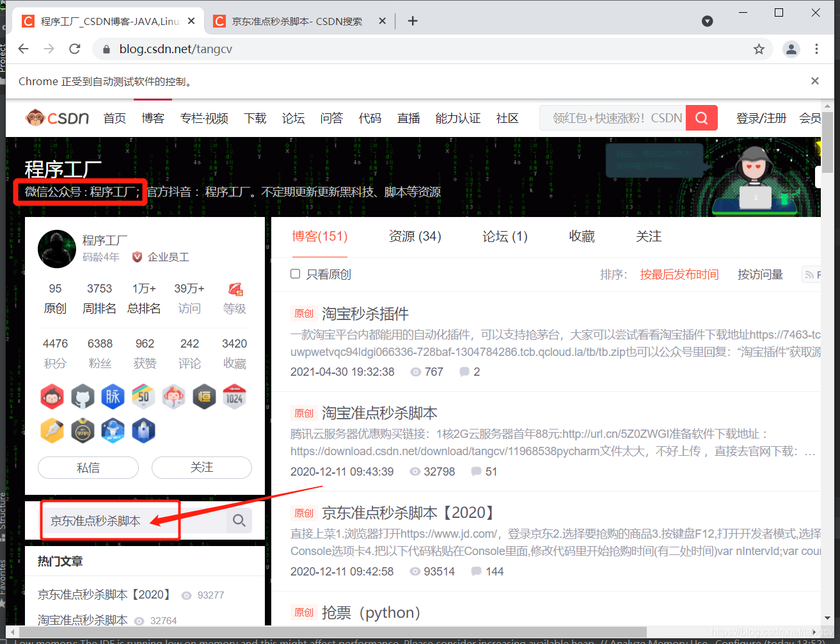Viewport: 840px width, 644px height.
Task: Open the Chrome profile avatar icon
Action: [x=791, y=49]
